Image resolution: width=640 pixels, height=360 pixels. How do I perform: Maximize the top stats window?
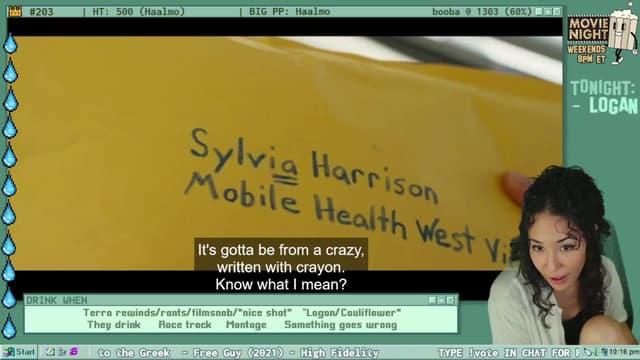548,11
